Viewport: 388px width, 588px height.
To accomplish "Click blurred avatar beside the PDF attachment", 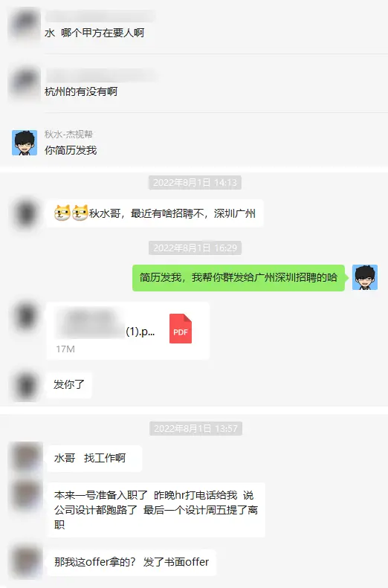I will pos(26,317).
